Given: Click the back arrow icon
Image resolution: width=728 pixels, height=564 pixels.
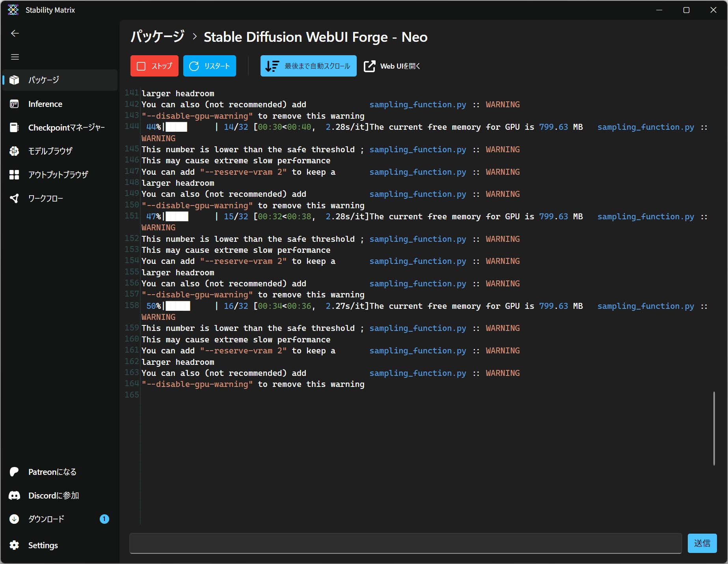Looking at the screenshot, I should click(x=15, y=34).
